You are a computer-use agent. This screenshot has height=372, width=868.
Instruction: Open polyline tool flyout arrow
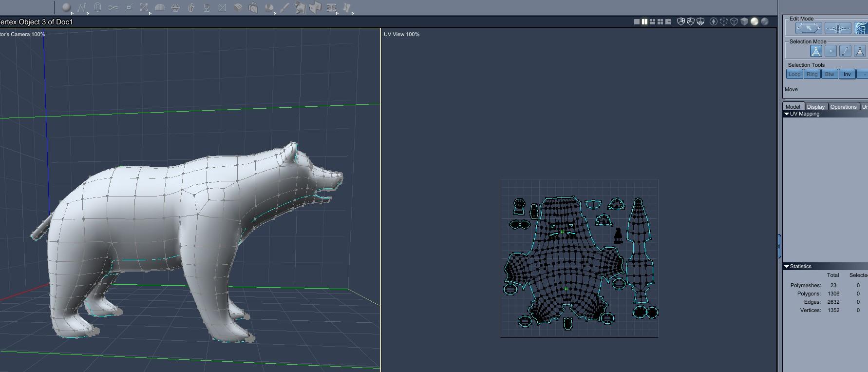(x=88, y=13)
